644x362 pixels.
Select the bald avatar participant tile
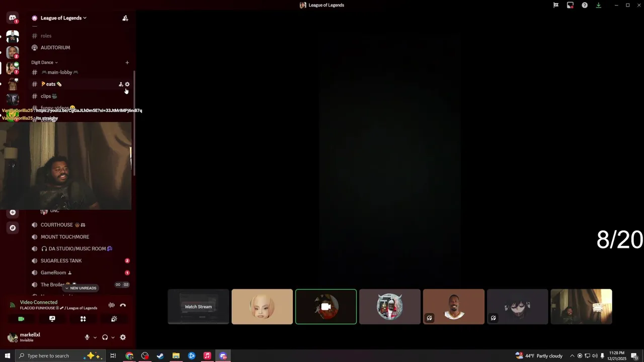pyautogui.click(x=262, y=307)
